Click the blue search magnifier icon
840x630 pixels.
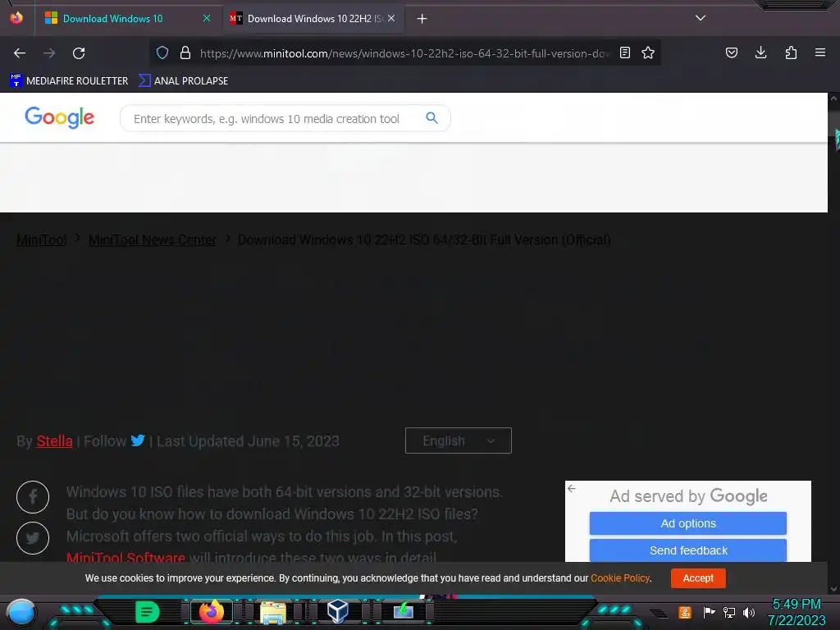point(431,118)
